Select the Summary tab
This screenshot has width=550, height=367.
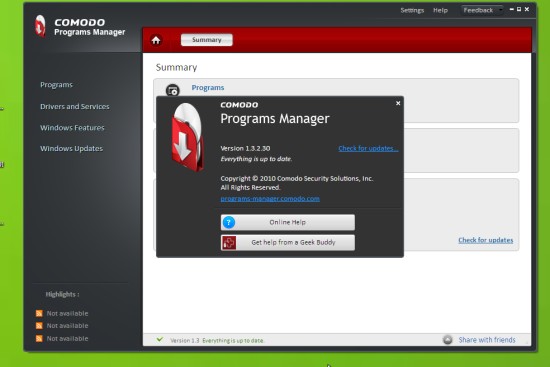207,40
